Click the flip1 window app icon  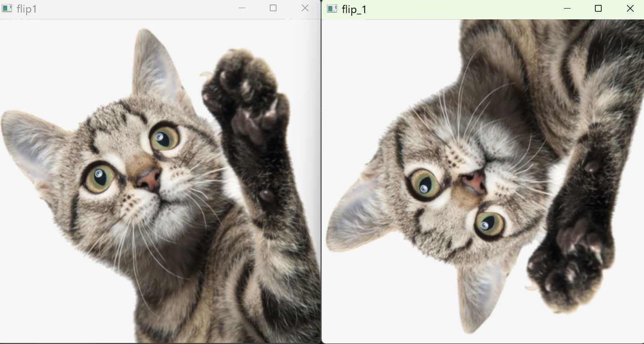[7, 9]
